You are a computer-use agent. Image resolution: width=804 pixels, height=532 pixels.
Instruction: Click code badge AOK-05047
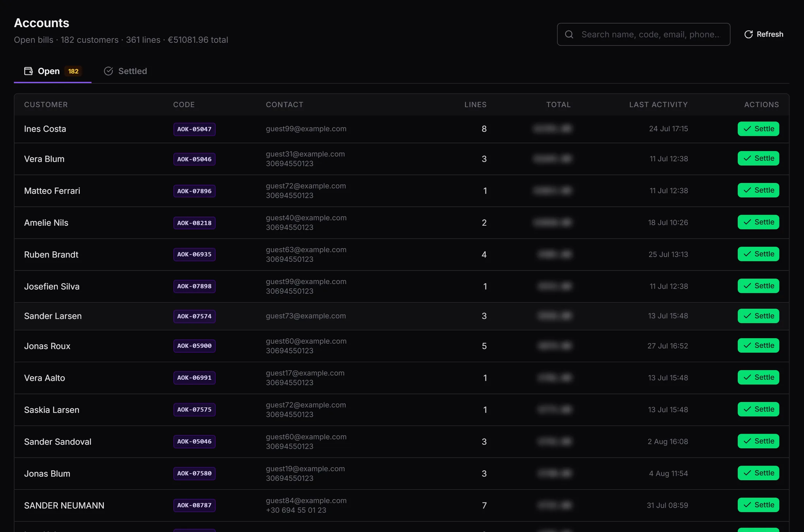click(x=194, y=129)
